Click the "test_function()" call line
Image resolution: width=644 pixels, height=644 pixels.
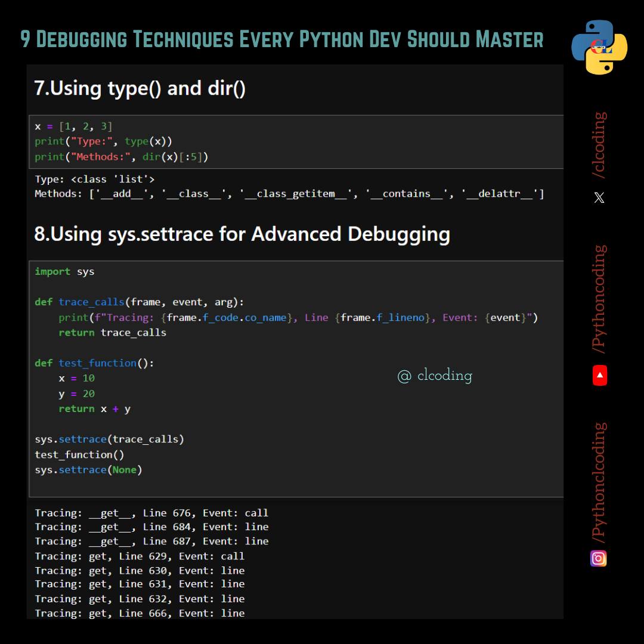click(x=79, y=454)
